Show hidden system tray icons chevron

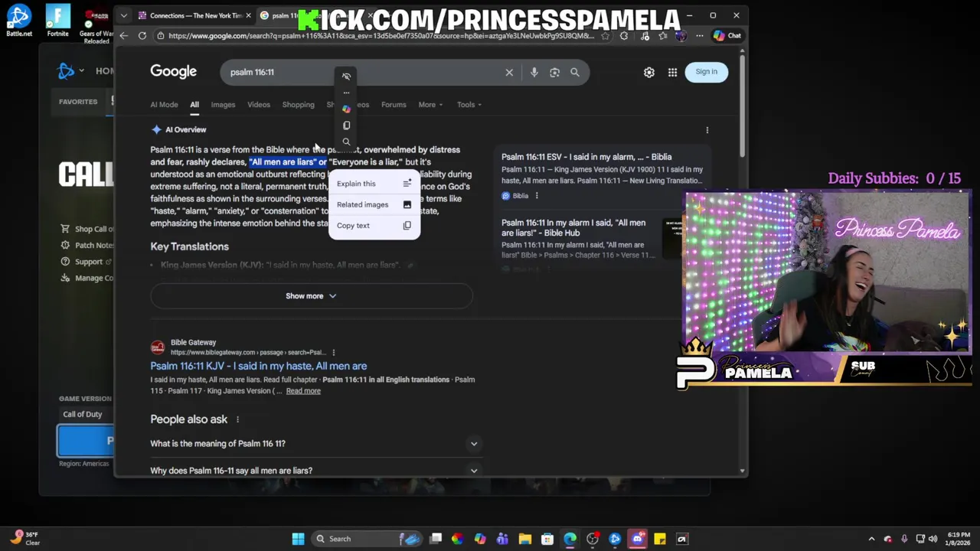point(871,539)
